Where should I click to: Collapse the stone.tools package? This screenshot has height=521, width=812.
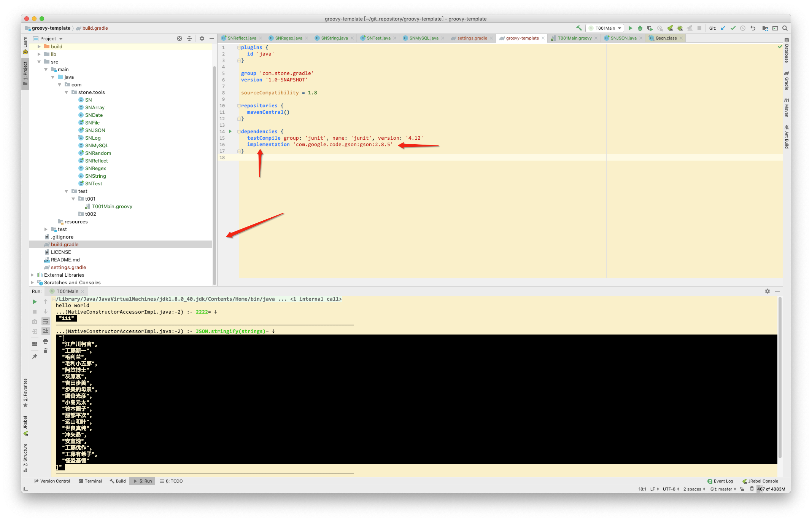(x=66, y=92)
